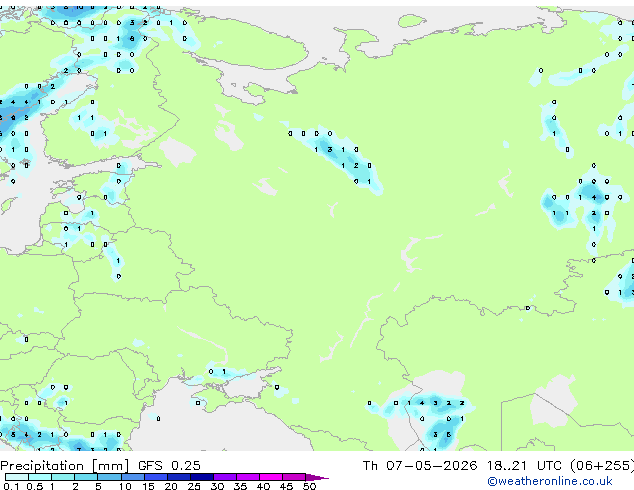This screenshot has height=490, width=634.
Task: Select the 45–50 mm legend swatch
Action: [294, 477]
